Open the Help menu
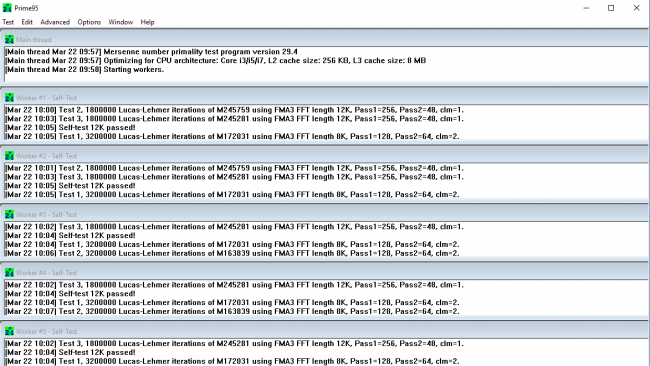Image resolution: width=650 pixels, height=366 pixels. [147, 22]
